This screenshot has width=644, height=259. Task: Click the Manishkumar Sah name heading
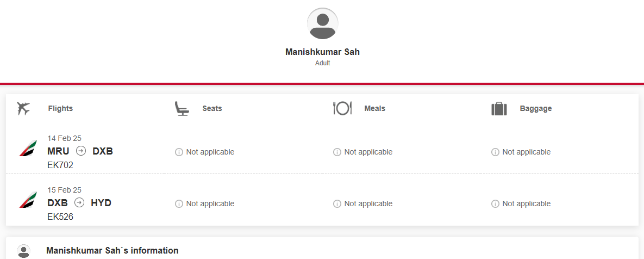(322, 52)
